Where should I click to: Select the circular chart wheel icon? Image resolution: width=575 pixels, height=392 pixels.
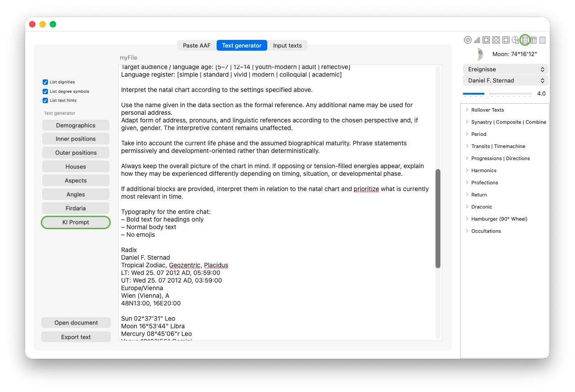click(467, 39)
